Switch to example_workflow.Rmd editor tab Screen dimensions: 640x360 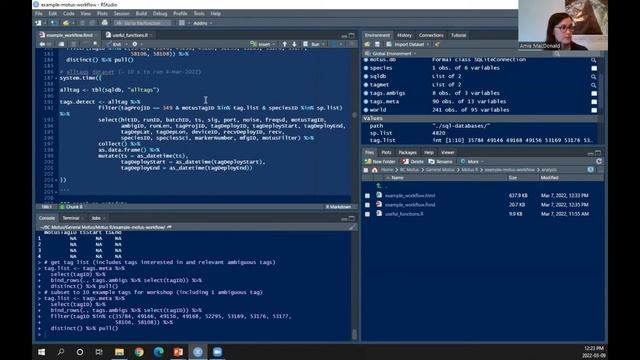tap(67, 35)
